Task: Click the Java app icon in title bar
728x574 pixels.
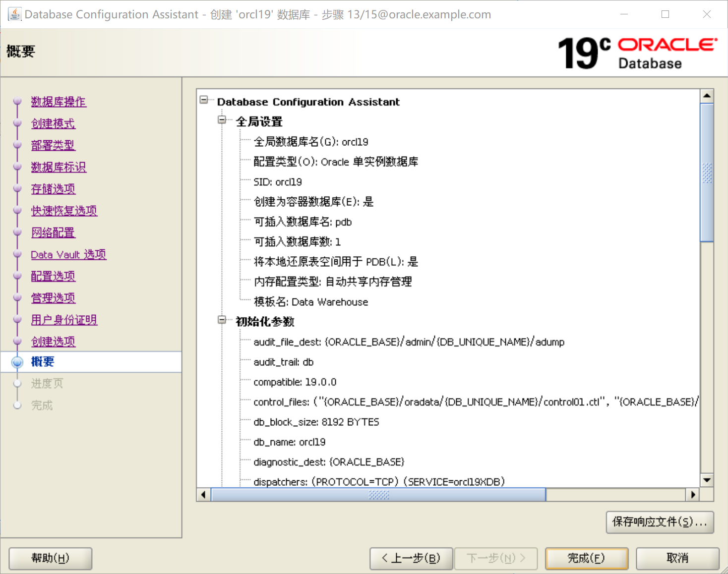Action: click(14, 14)
